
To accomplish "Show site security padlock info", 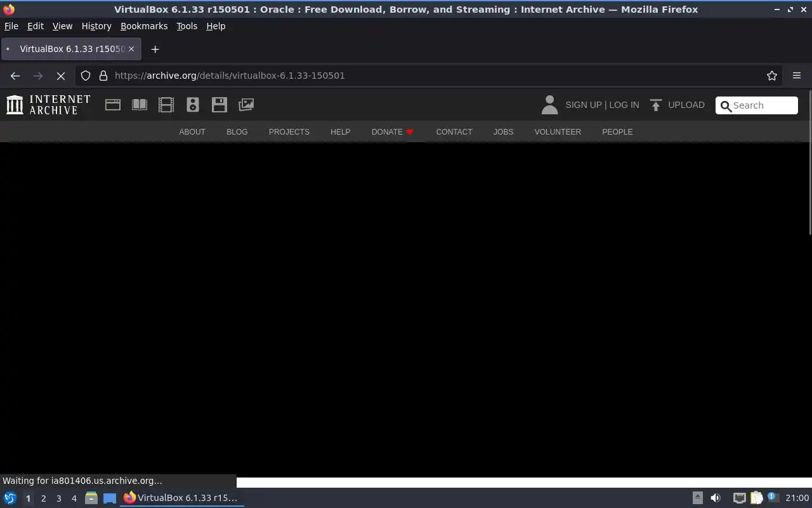I will 103,76.
